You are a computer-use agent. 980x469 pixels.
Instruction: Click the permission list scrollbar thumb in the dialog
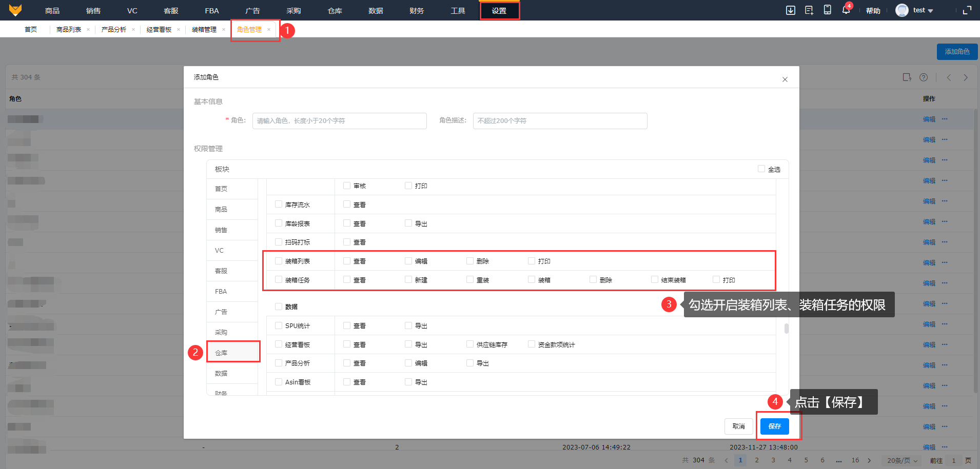click(787, 329)
